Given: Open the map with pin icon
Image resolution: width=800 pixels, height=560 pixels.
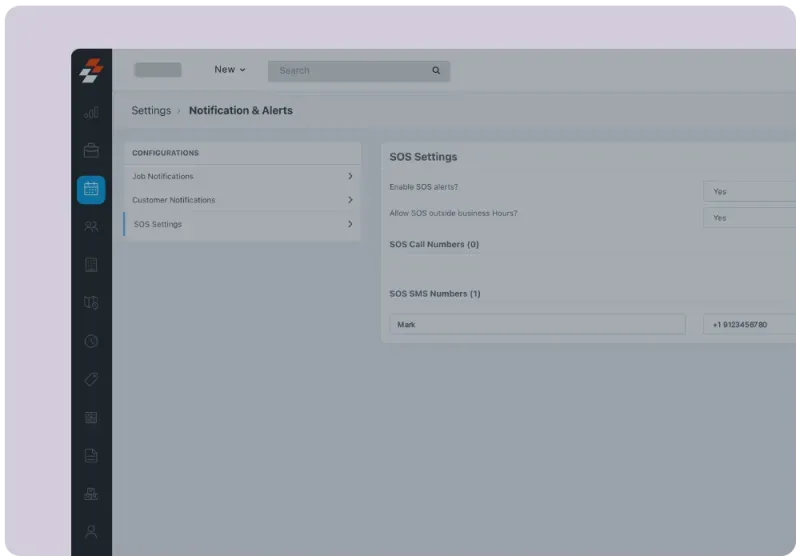Looking at the screenshot, I should pos(91,302).
